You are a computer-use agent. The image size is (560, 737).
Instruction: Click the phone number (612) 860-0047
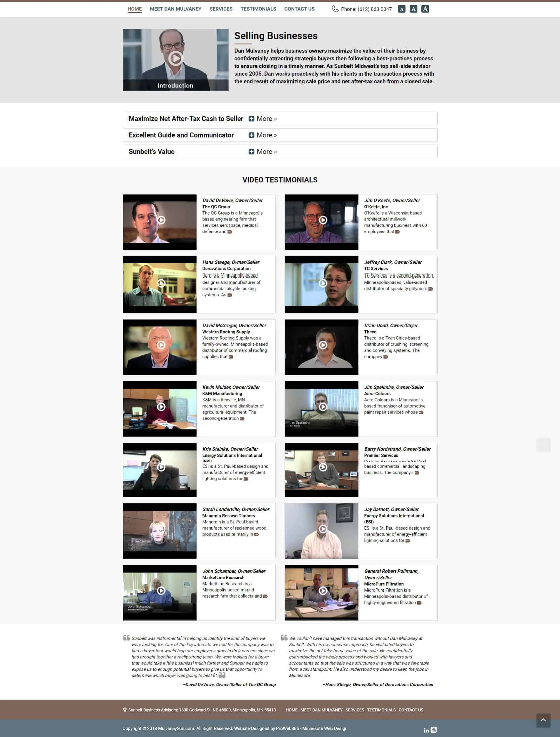pos(366,9)
